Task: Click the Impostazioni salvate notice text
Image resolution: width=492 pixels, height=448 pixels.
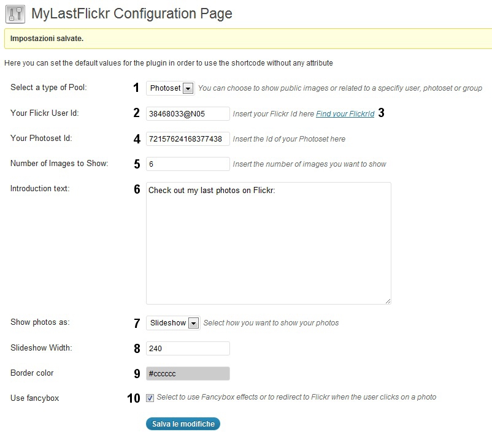Action: pos(47,39)
